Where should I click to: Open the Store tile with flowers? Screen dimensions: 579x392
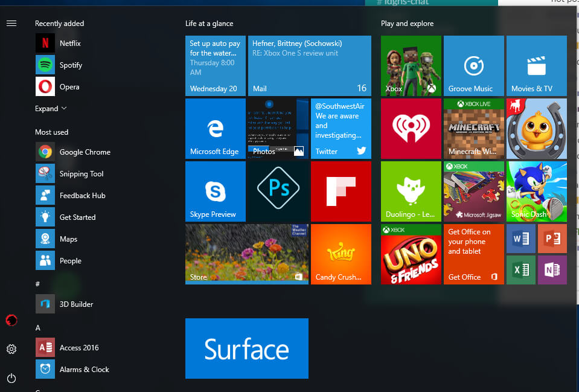[247, 254]
